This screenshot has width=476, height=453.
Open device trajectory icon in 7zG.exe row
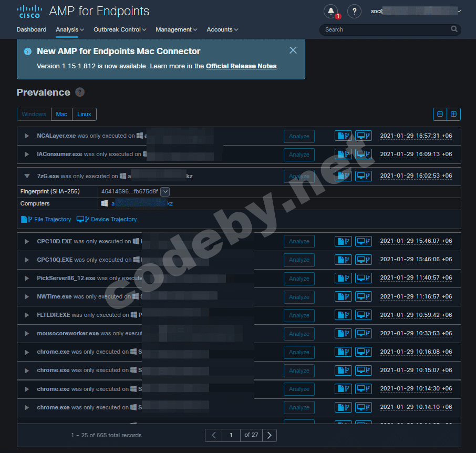(x=364, y=176)
